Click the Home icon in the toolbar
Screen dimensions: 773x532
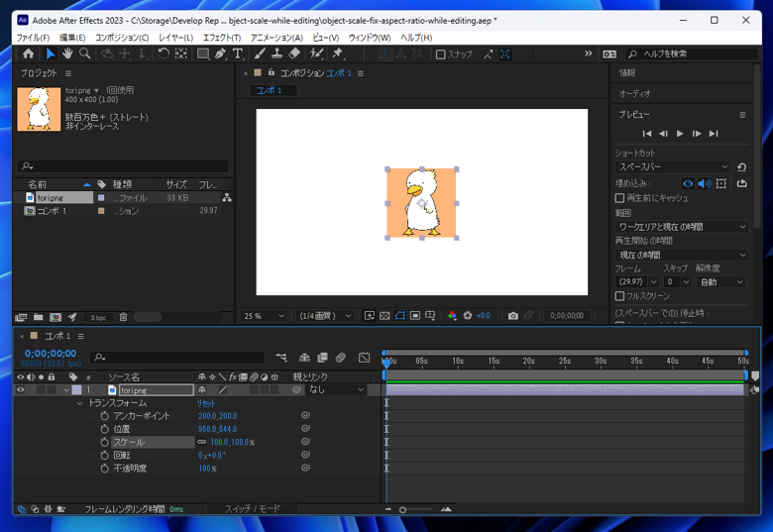tap(29, 53)
